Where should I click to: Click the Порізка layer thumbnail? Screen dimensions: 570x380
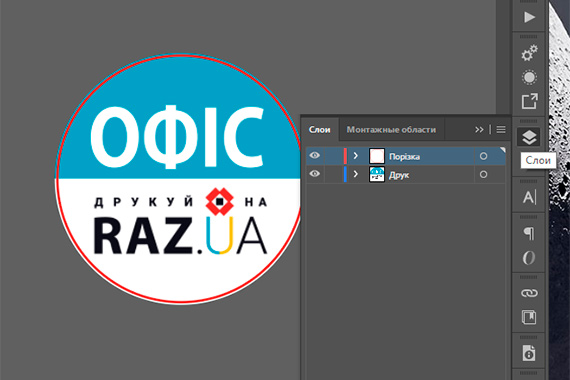click(x=377, y=156)
